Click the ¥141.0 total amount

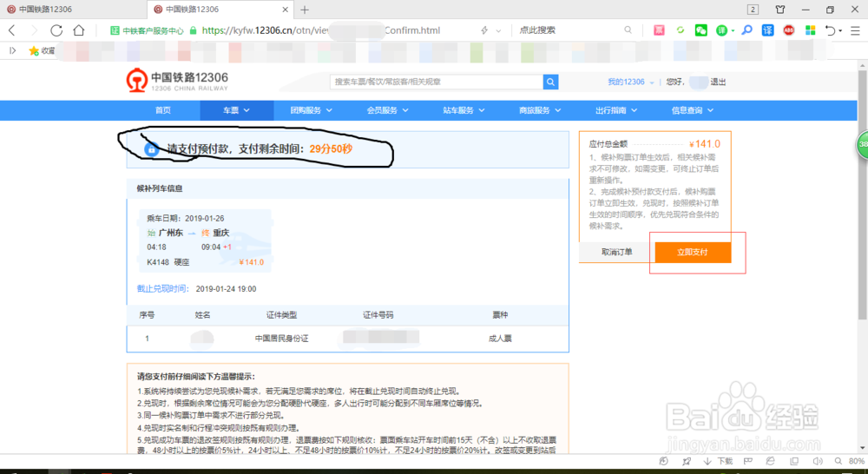705,144
